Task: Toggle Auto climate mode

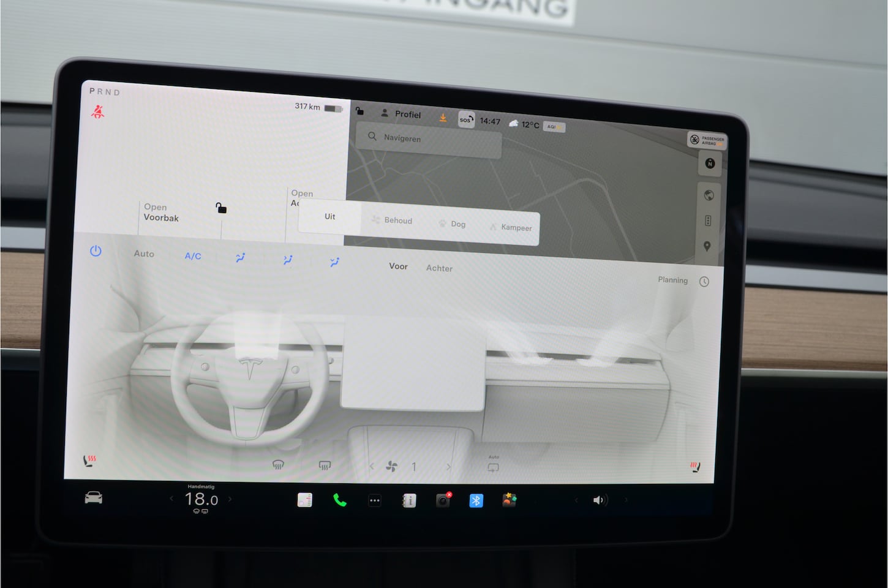Action: pos(144,254)
